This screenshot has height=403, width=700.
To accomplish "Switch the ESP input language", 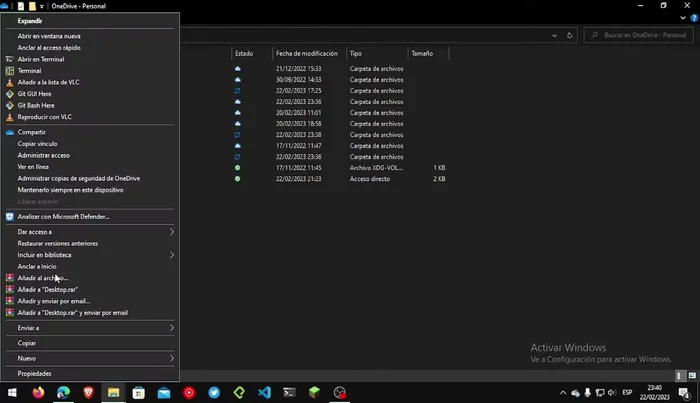I will tap(627, 392).
